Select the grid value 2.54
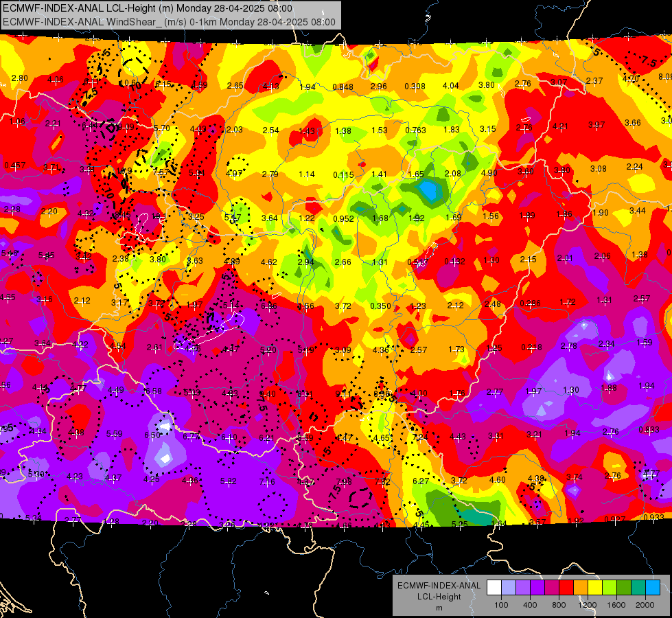 [271, 130]
